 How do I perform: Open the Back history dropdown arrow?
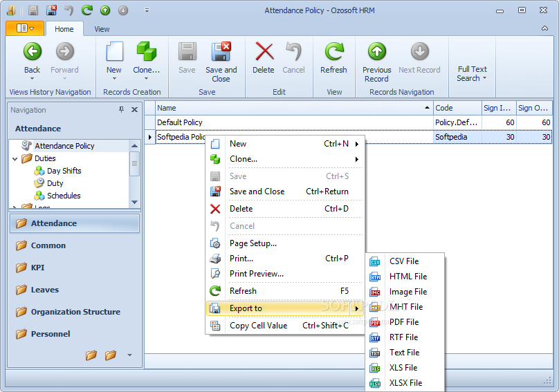click(x=32, y=79)
